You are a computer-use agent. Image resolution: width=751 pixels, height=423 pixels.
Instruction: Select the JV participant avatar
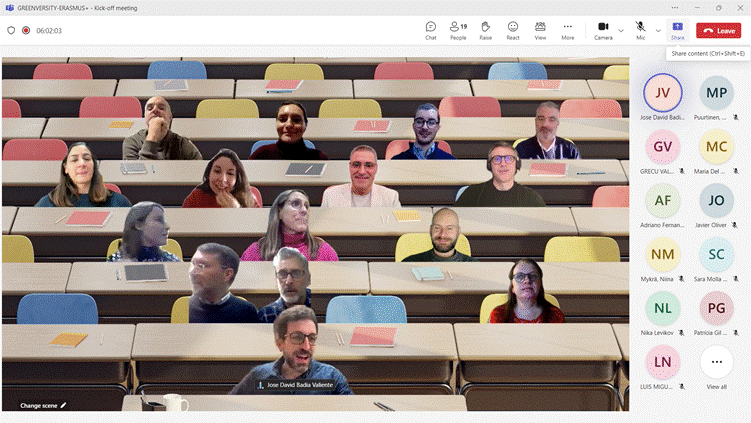tap(661, 92)
